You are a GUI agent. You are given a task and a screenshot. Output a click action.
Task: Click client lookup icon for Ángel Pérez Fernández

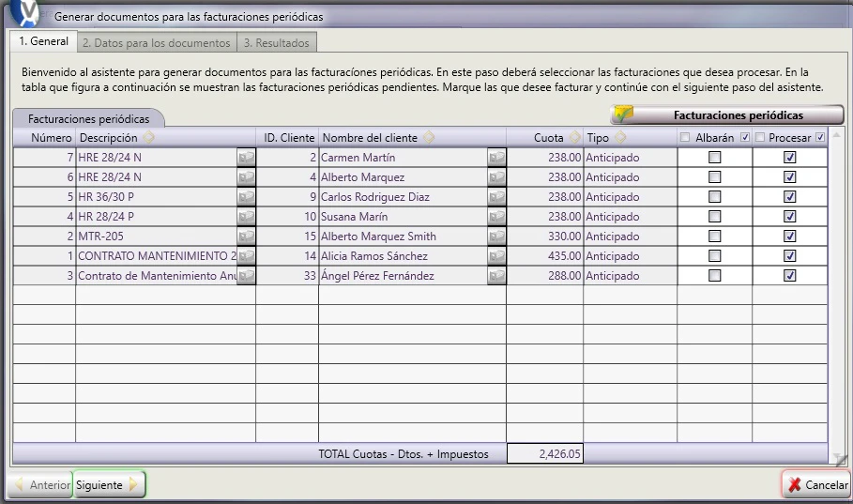point(496,275)
